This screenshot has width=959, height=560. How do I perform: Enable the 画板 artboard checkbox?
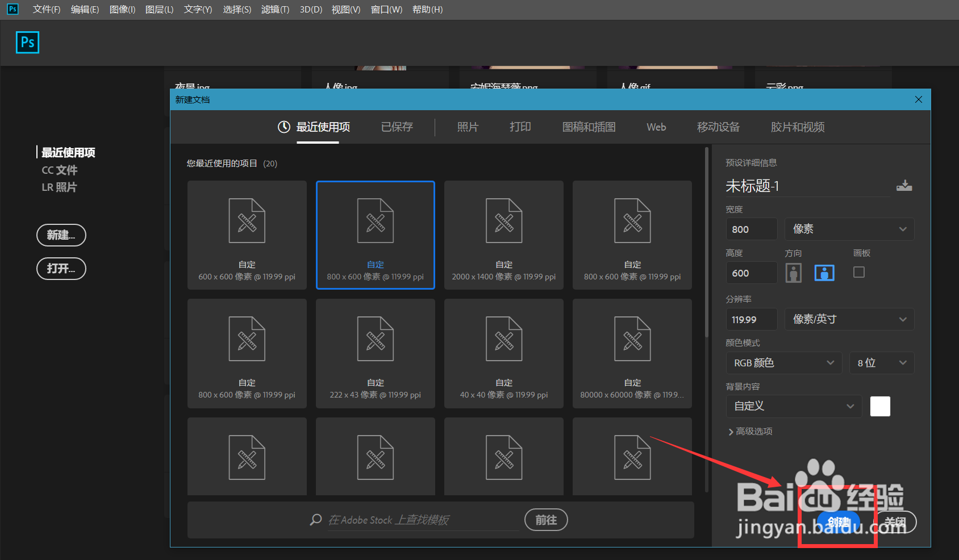tap(859, 273)
